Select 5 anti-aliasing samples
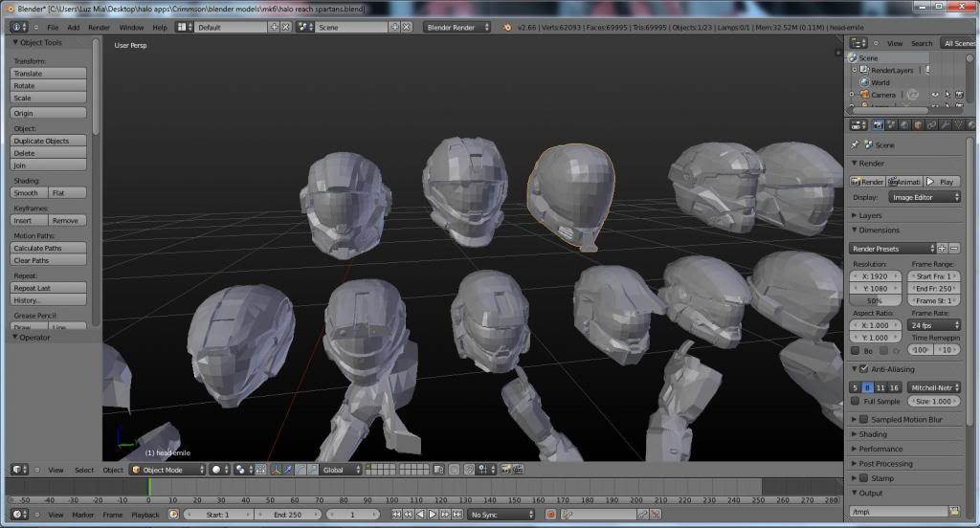This screenshot has width=980, height=528. click(855, 387)
